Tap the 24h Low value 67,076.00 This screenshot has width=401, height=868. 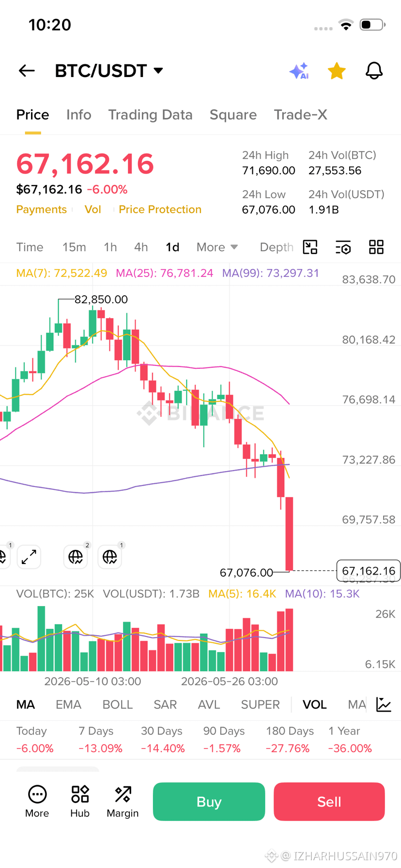(x=269, y=210)
